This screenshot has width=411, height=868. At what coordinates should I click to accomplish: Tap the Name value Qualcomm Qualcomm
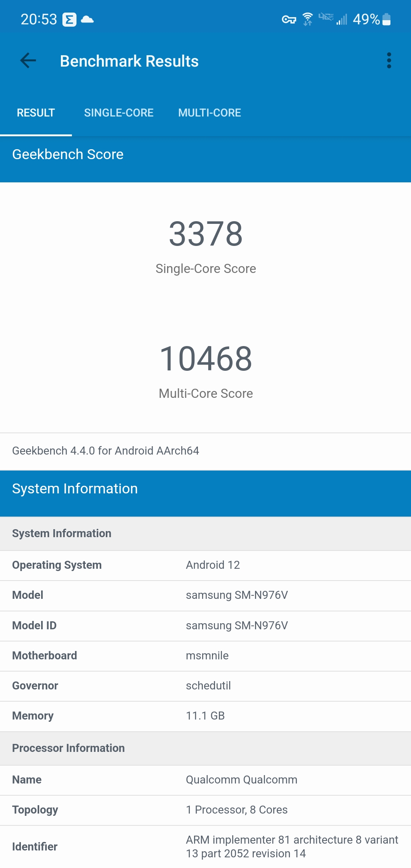tap(241, 780)
